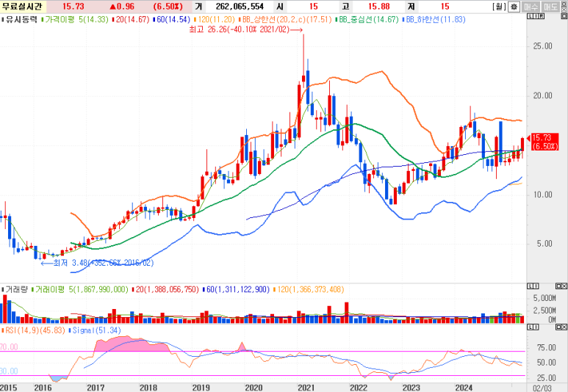Select 거래량 volume legend label
The image size is (568, 392).
click(15, 289)
